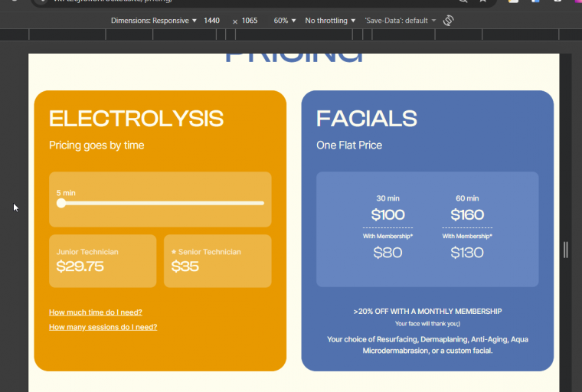This screenshot has height=392, width=582.
Task: Click the 'Pricing goes by time' text
Action: [x=96, y=145]
